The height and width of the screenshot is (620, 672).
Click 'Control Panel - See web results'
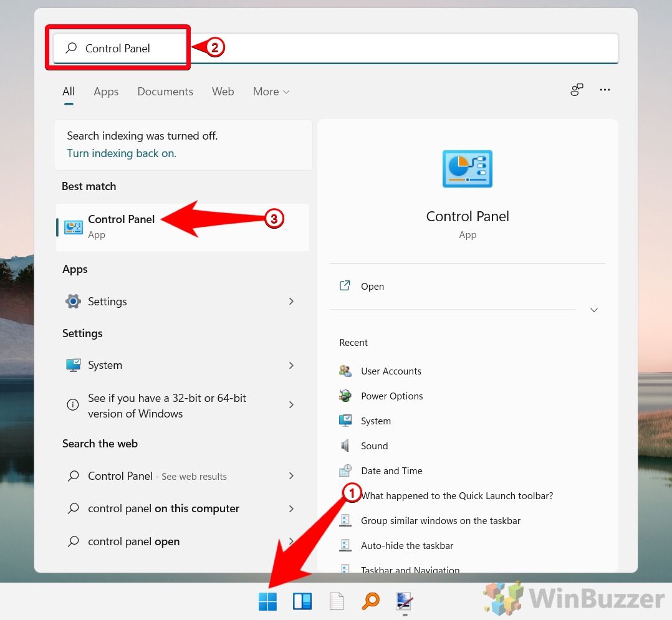pos(183,475)
